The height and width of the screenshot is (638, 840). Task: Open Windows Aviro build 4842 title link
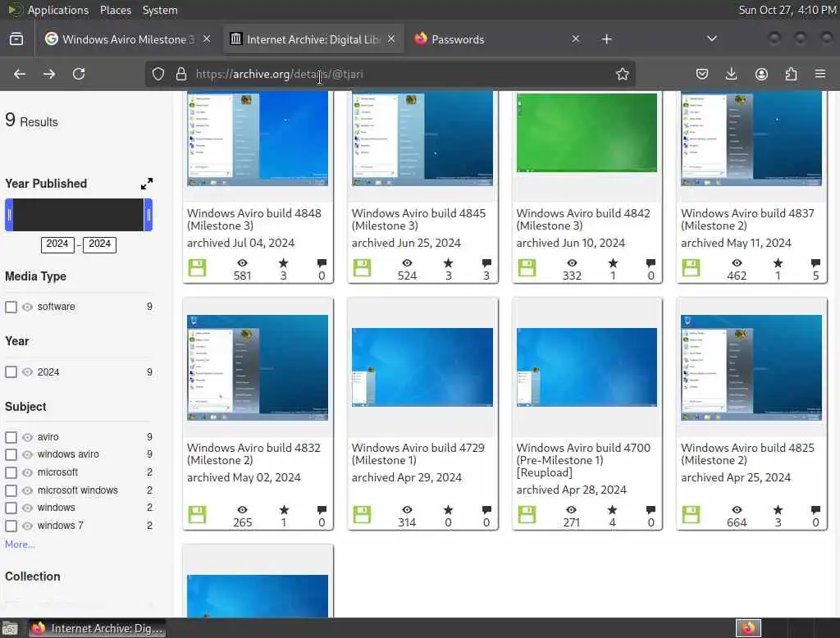[583, 220]
